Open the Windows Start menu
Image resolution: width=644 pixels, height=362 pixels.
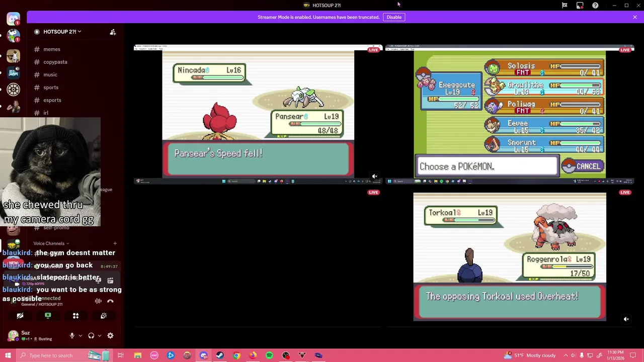point(8,355)
